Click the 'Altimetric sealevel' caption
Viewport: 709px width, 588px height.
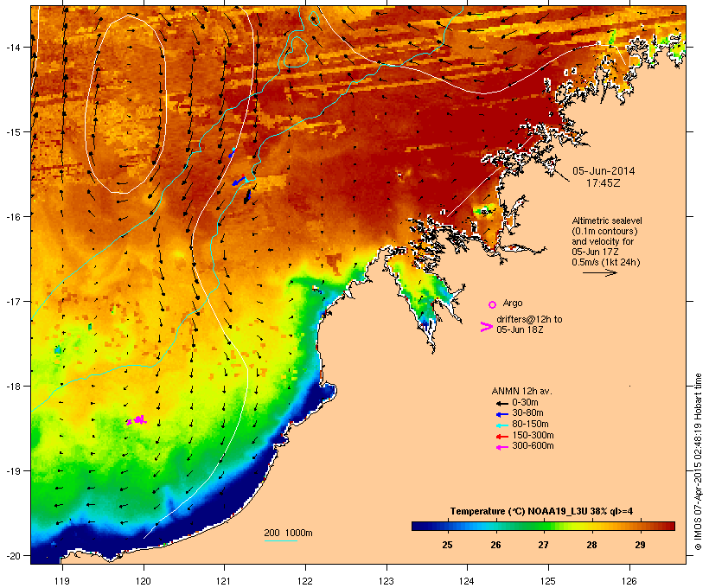(x=607, y=220)
